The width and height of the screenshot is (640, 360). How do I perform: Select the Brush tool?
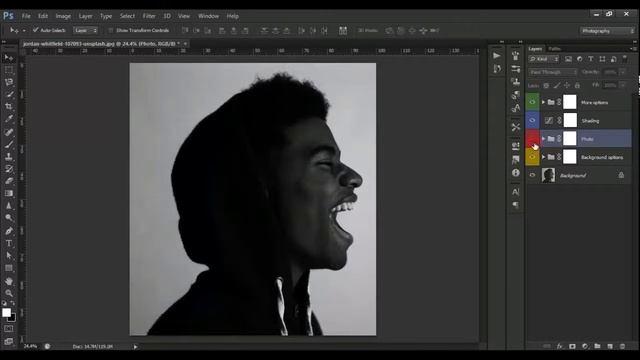click(9, 144)
